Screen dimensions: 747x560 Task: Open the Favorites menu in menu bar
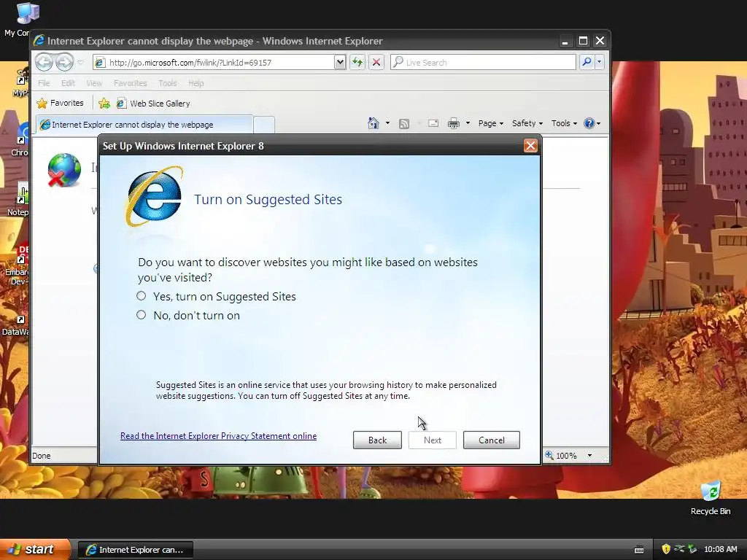tap(130, 83)
